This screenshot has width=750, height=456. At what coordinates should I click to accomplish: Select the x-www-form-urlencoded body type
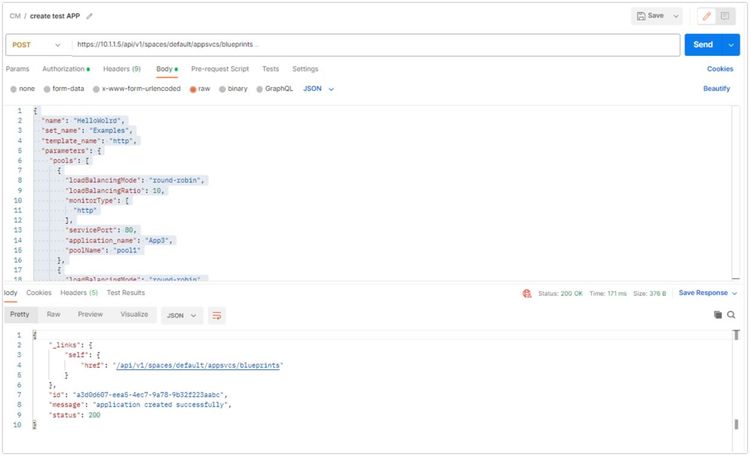tap(137, 89)
